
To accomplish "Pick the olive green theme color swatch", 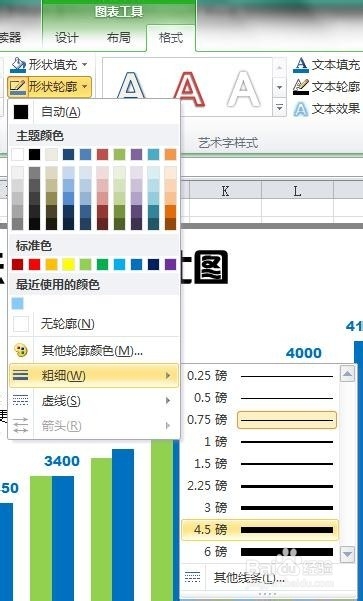I will coord(120,154).
